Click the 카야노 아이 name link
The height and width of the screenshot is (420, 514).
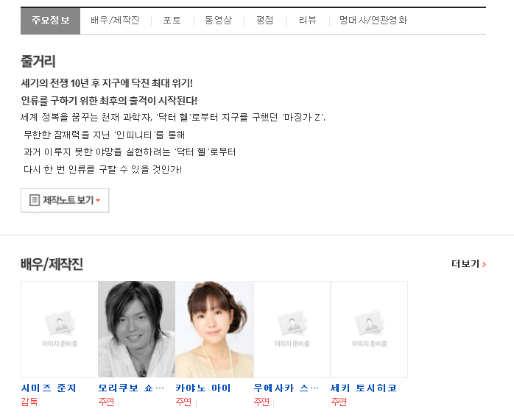203,388
